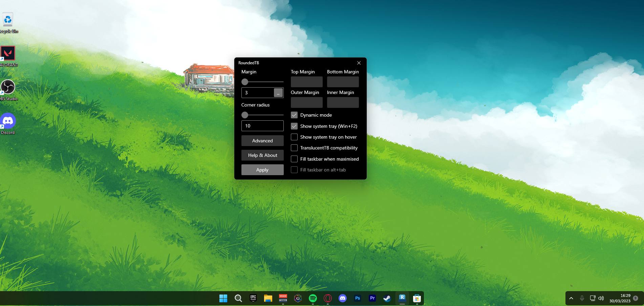644x306 pixels.
Task: Click the margin ellipsis button
Action: coord(278,93)
